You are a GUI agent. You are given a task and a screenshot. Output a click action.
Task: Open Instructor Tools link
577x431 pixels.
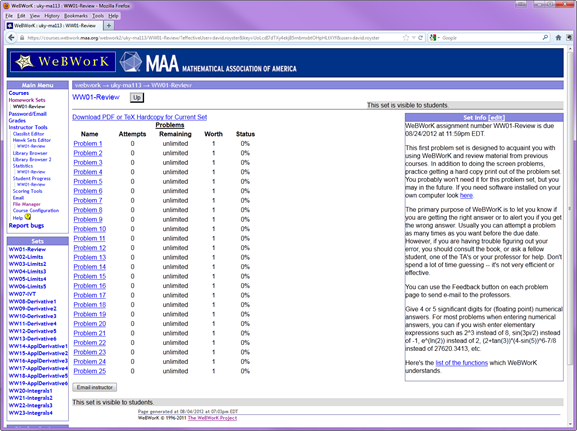coord(28,127)
